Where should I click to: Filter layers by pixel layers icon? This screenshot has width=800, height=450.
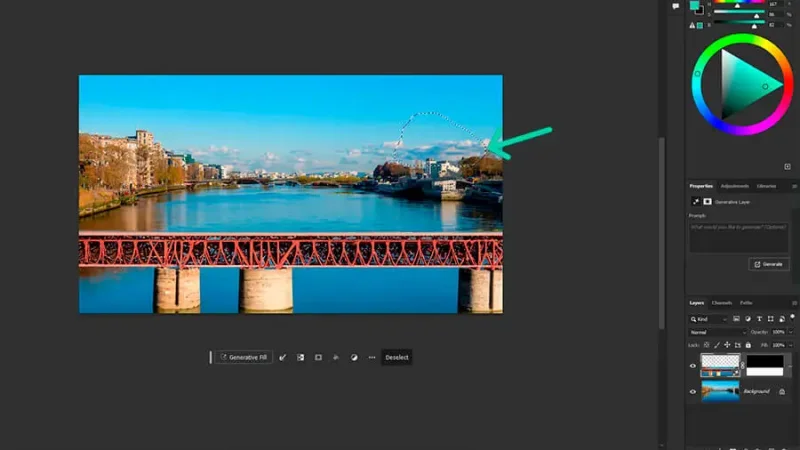pyautogui.click(x=736, y=319)
